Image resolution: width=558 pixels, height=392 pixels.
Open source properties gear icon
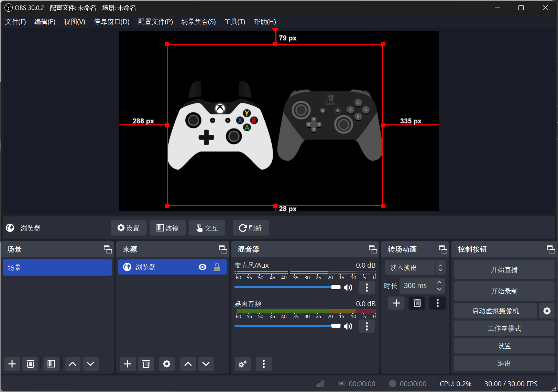coord(167,364)
